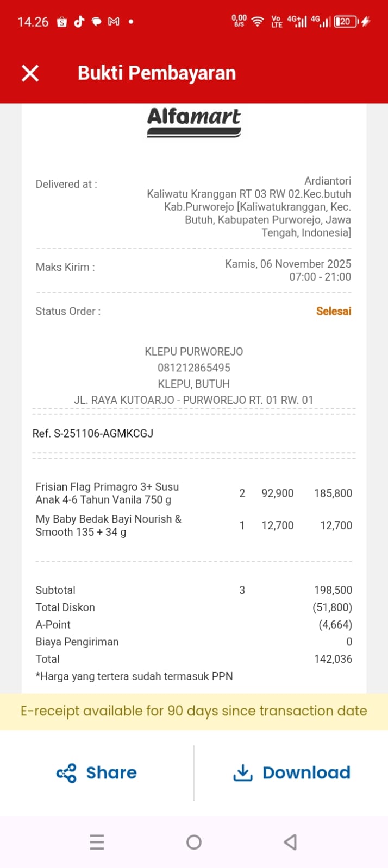
Task: Tap the My Baby Bedak Bayi item
Action: tap(108, 525)
